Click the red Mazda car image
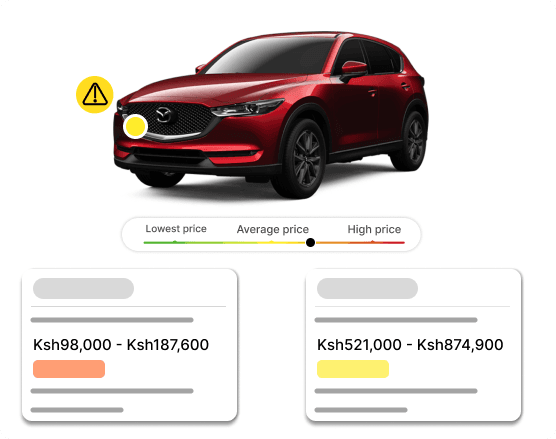556x439 pixels. click(271, 115)
